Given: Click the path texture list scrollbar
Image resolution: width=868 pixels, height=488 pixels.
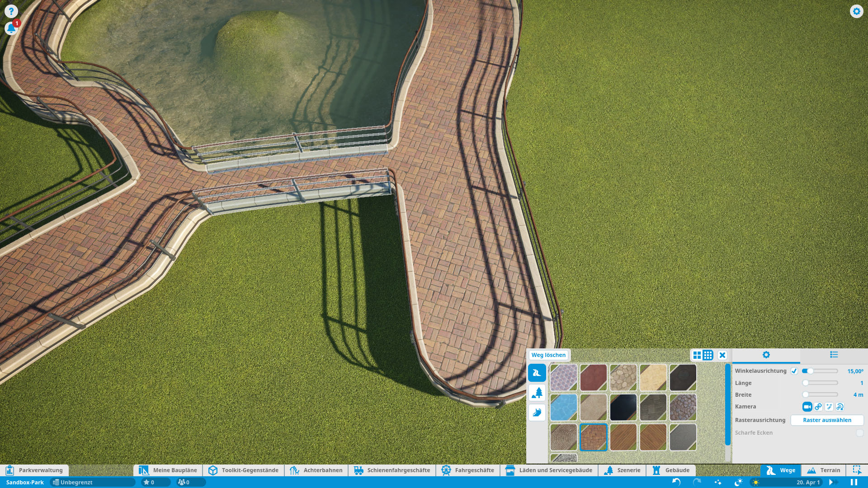Looking at the screenshot, I should (x=727, y=405).
